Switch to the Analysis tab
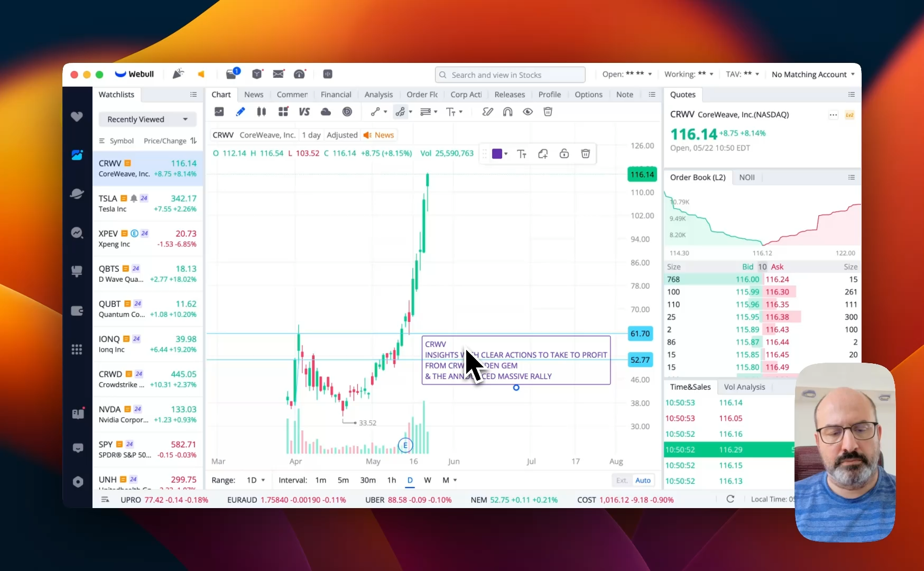Viewport: 924px width, 571px height. (x=378, y=94)
